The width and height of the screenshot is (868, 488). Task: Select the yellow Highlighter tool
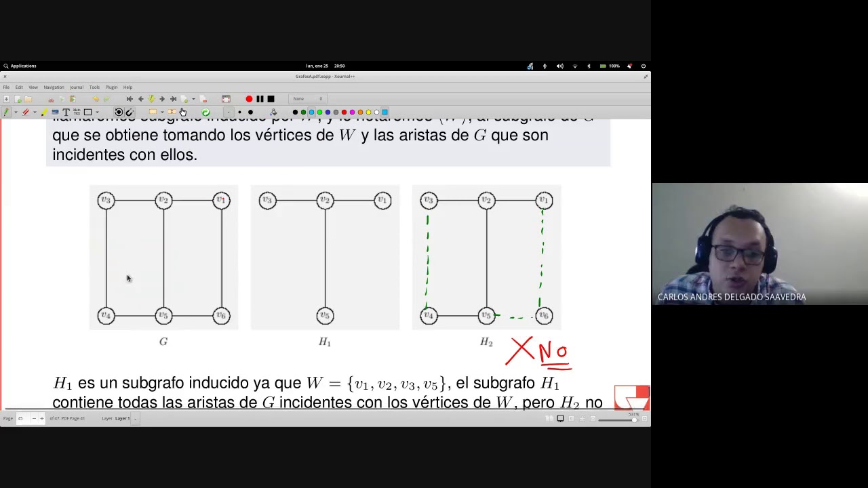44,112
